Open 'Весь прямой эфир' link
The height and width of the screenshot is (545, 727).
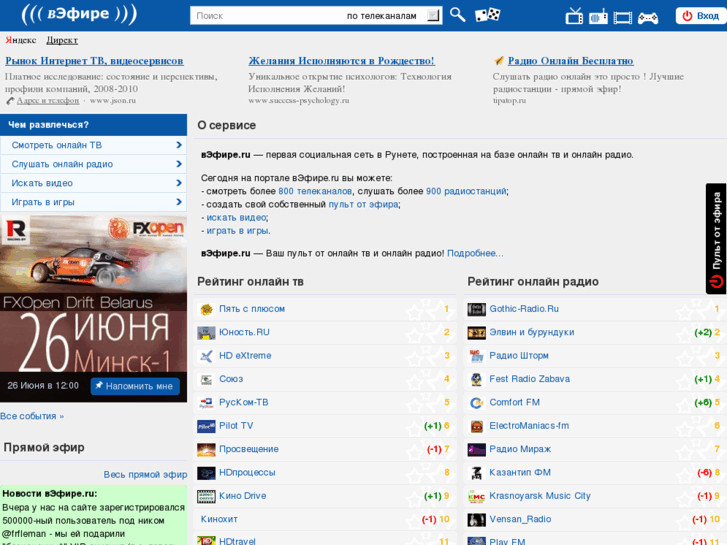(x=145, y=474)
